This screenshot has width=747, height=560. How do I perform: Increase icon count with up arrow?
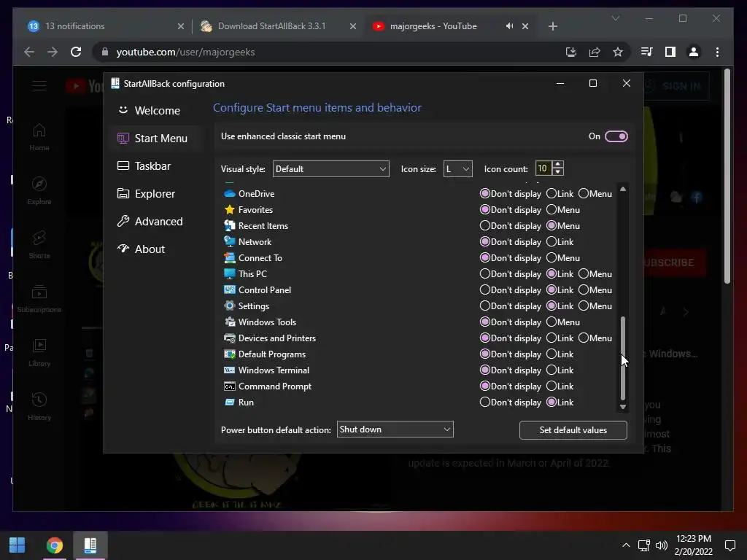(x=558, y=165)
